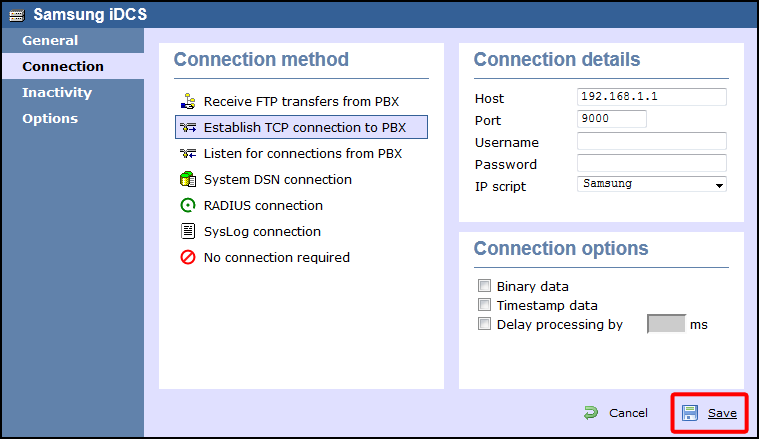Toggle the Timestamp data checkbox

(x=485, y=305)
